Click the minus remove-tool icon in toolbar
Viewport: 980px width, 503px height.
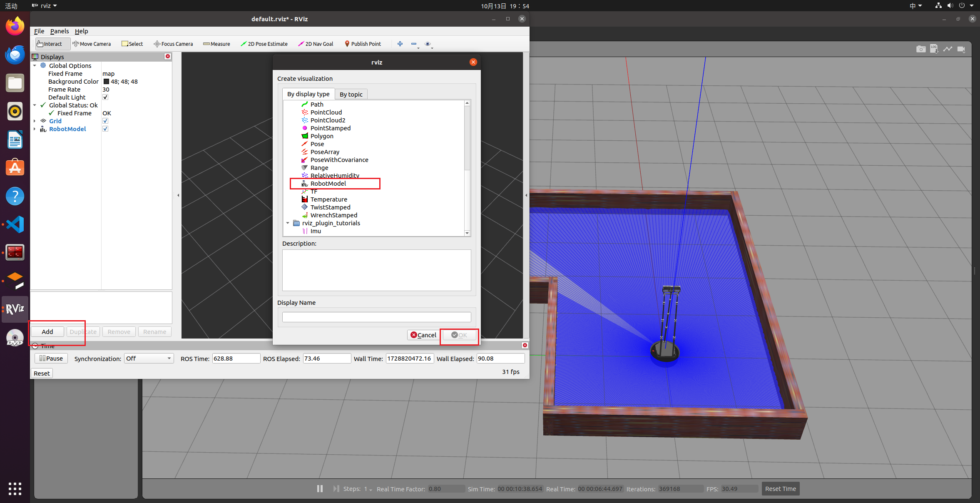point(414,44)
